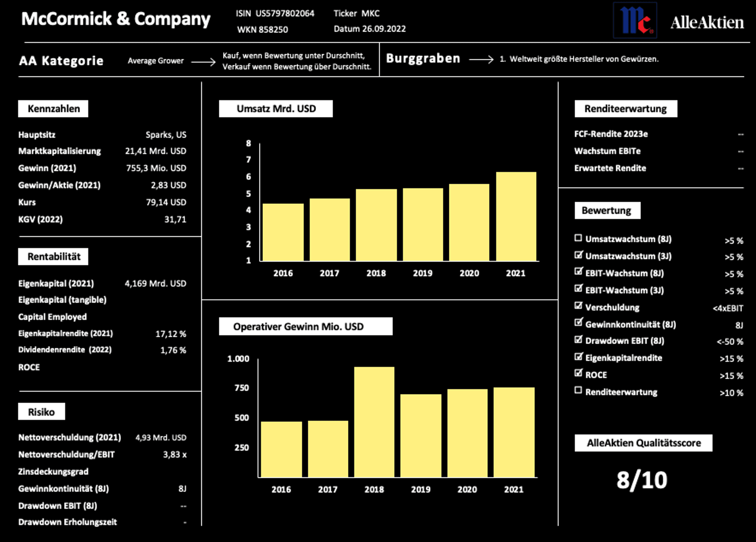Click the Hauptsitz value Sparks, US

[x=166, y=135]
